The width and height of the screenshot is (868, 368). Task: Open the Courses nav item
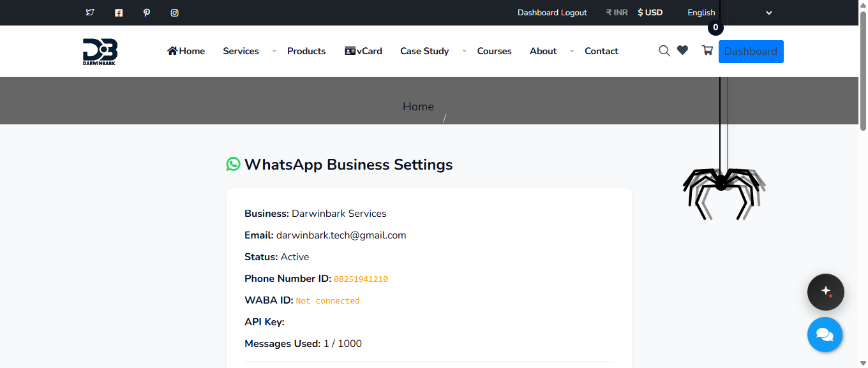(x=495, y=51)
